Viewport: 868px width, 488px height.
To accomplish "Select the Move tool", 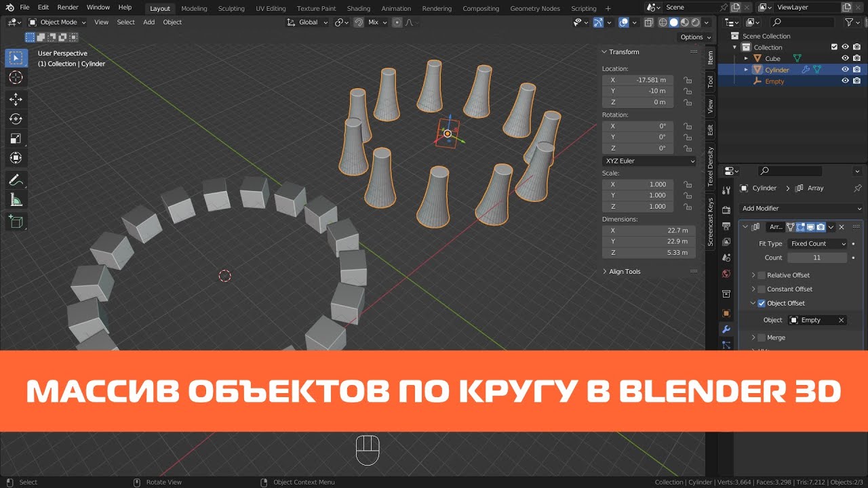I will [x=16, y=100].
